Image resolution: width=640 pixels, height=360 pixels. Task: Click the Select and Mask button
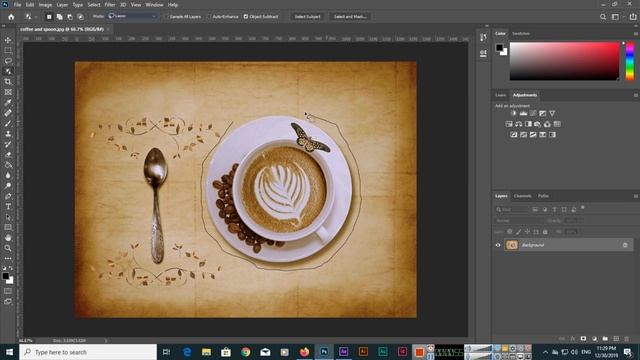(350, 17)
